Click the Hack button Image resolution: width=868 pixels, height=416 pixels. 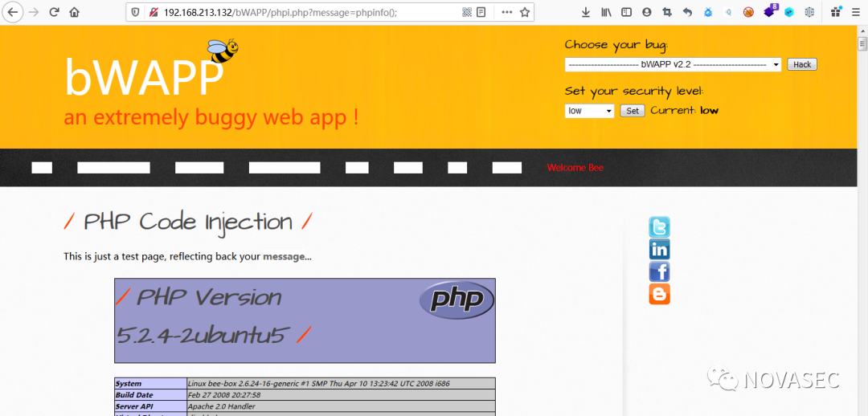coord(801,65)
